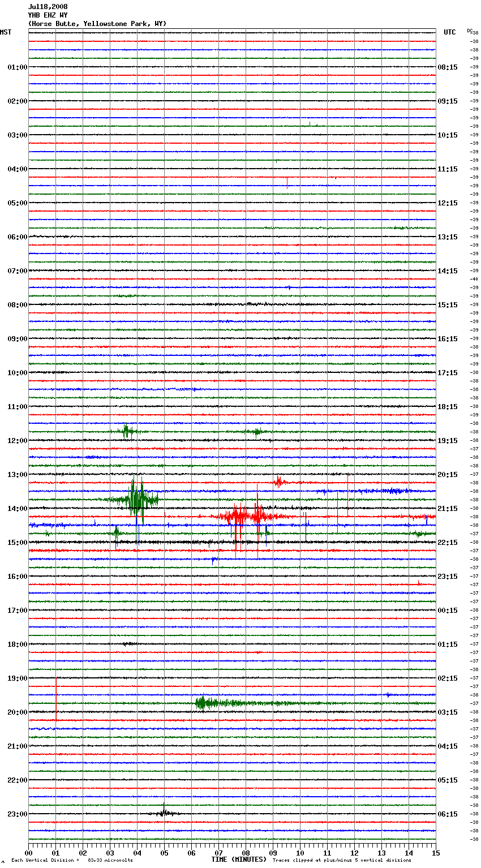Click the 18:15 UTC time label

click(448, 407)
